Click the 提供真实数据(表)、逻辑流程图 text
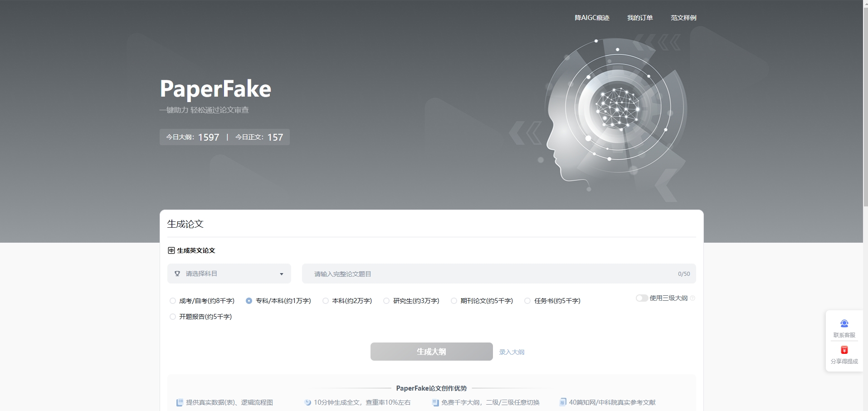The image size is (868, 411). (x=229, y=402)
